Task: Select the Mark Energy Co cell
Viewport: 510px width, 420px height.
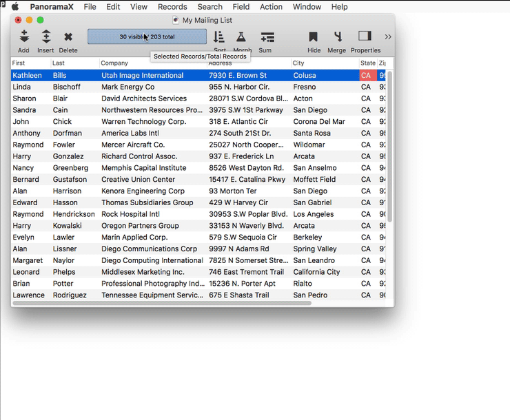Action: [128, 87]
